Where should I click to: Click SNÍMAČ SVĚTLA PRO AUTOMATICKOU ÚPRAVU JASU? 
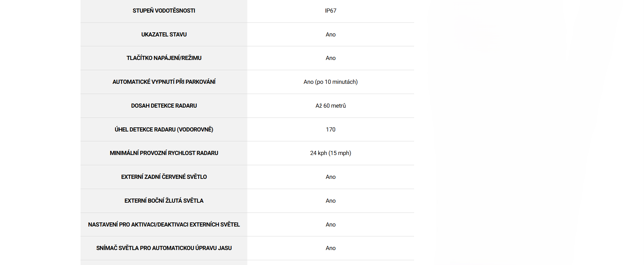[x=164, y=248]
